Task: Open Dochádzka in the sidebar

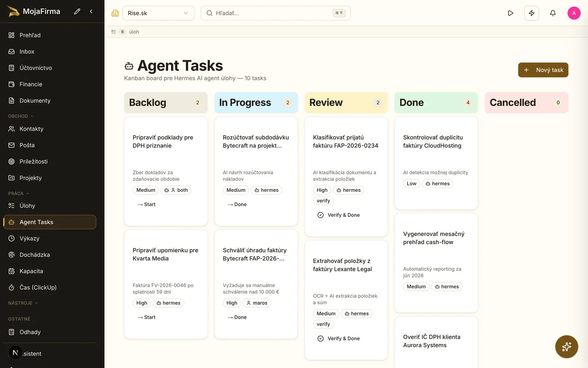Action: coord(50,255)
